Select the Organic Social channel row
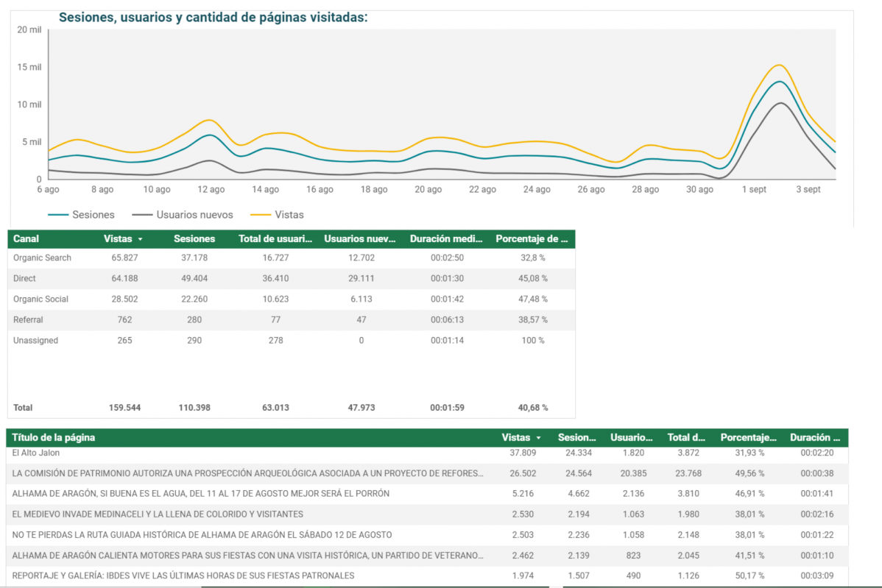Screen dimensions: 882x588 pos(291,299)
